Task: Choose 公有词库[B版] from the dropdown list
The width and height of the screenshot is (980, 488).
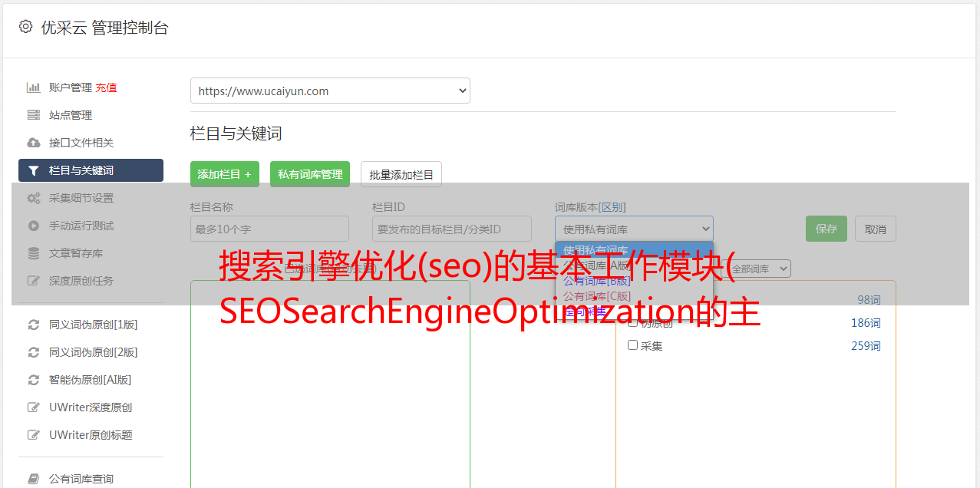Action: coord(634,281)
